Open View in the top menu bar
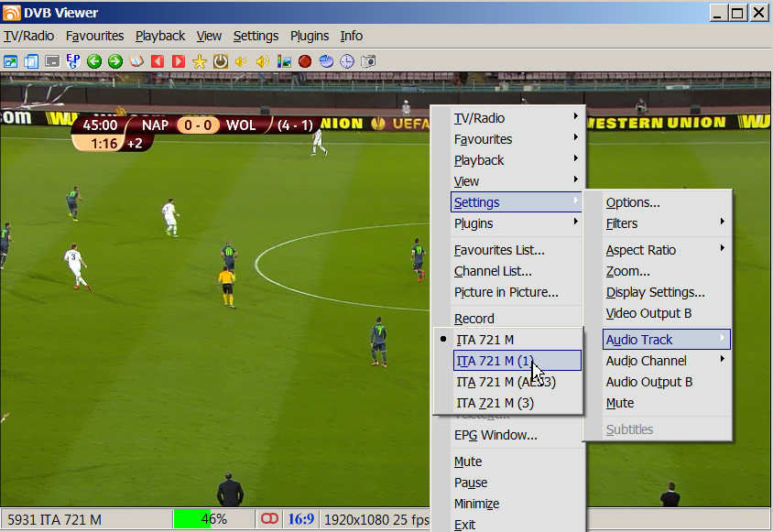This screenshot has width=773, height=532. [209, 36]
